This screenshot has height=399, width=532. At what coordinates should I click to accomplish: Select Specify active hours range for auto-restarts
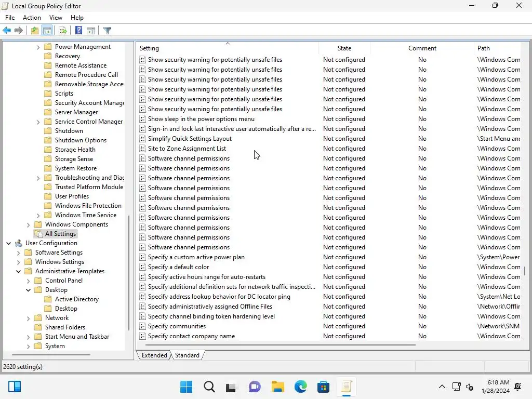click(x=207, y=277)
